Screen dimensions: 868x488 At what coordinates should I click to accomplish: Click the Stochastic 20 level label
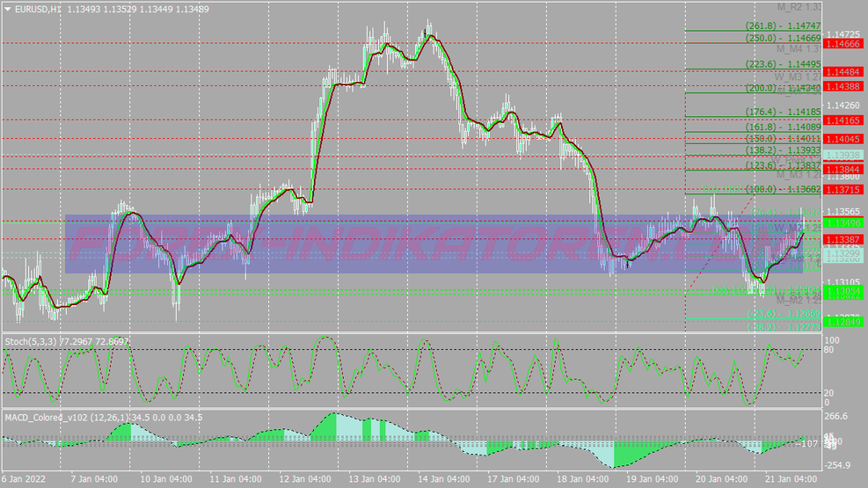(x=828, y=393)
